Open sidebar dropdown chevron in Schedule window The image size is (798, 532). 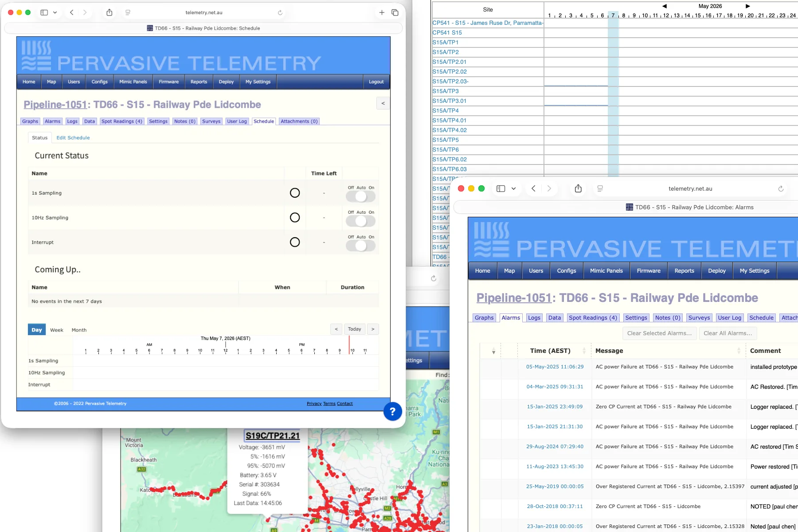point(55,12)
